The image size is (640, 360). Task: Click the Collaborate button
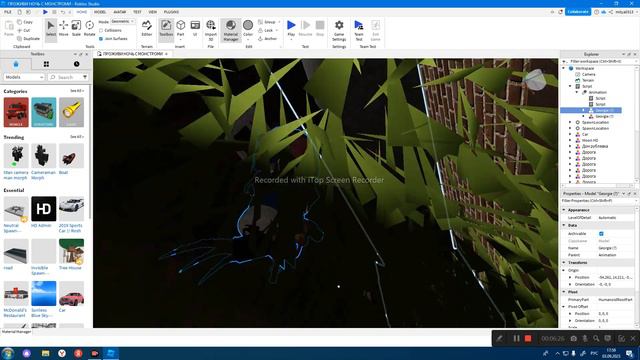(578, 12)
